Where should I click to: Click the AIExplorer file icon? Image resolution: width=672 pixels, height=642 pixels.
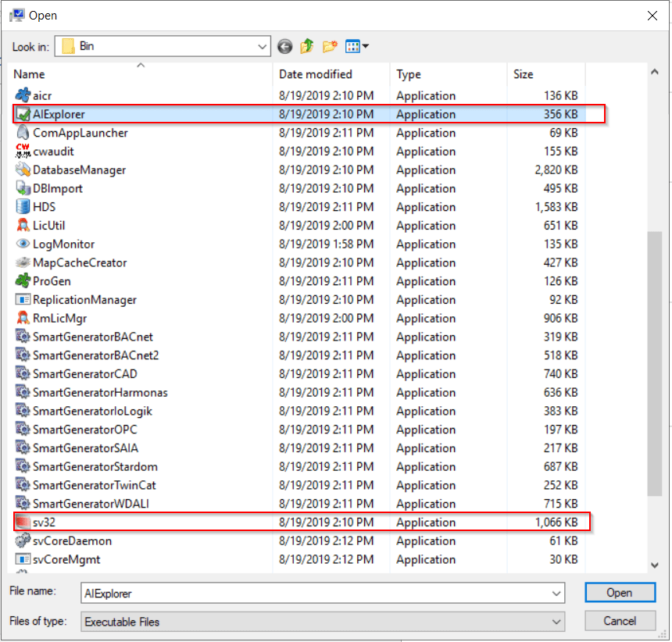(23, 114)
